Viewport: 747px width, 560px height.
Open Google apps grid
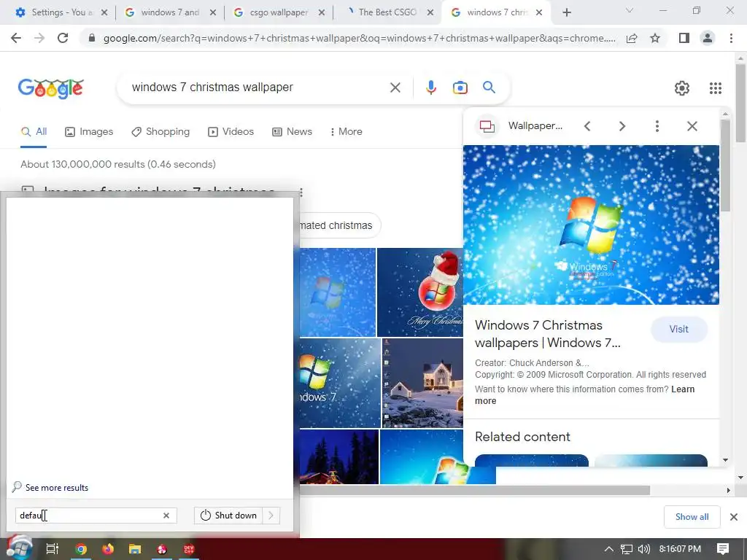pos(715,88)
